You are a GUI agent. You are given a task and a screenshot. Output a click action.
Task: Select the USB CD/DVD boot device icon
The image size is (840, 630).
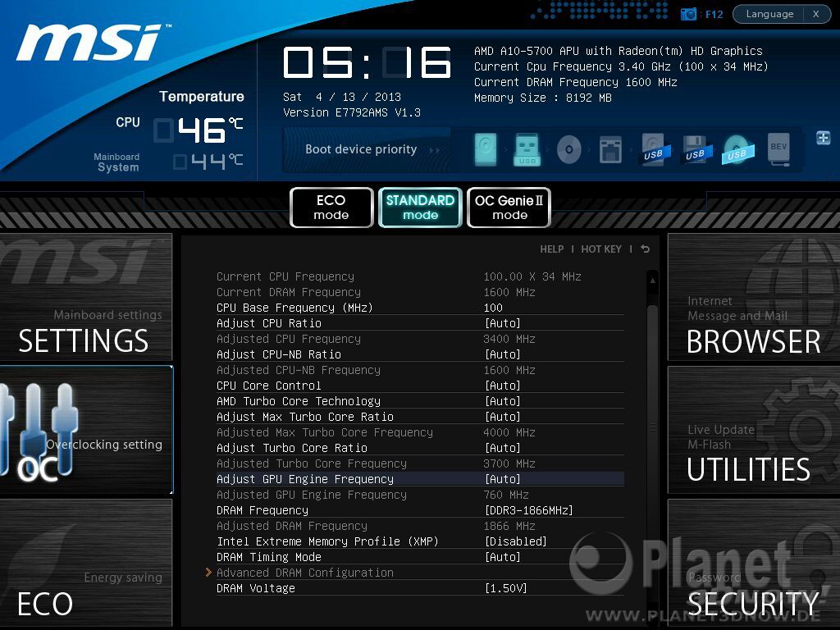click(x=737, y=149)
